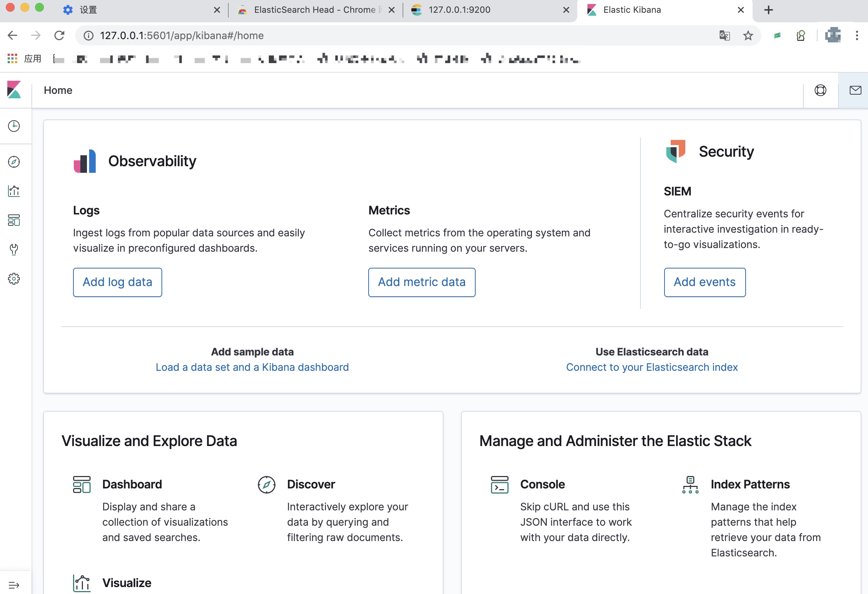
Task: Click the Visualize card chart icon
Action: (x=82, y=583)
